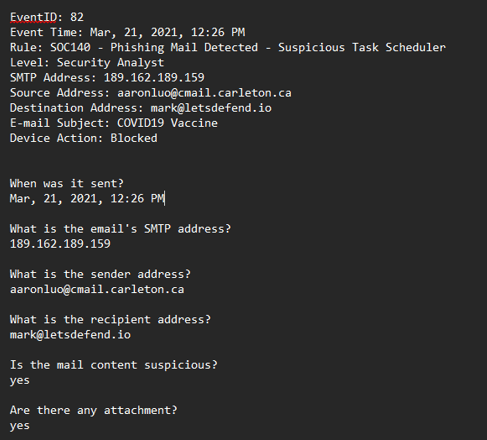Image resolution: width=487 pixels, height=440 pixels.
Task: Click the Source Address aaronluo@cmail.carleton.ca line
Action: tap(151, 93)
